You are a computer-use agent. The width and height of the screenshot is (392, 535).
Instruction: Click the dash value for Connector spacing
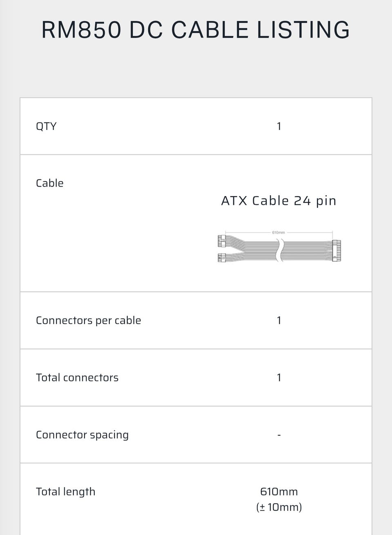279,435
